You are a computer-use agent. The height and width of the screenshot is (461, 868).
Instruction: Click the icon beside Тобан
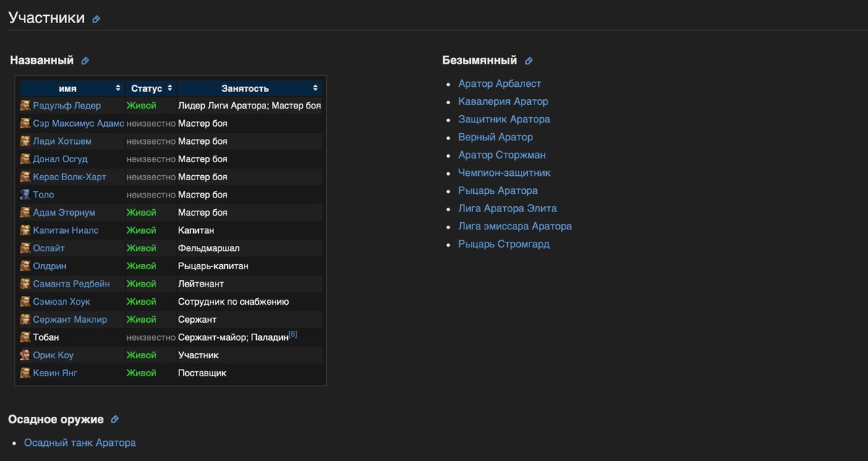(25, 337)
